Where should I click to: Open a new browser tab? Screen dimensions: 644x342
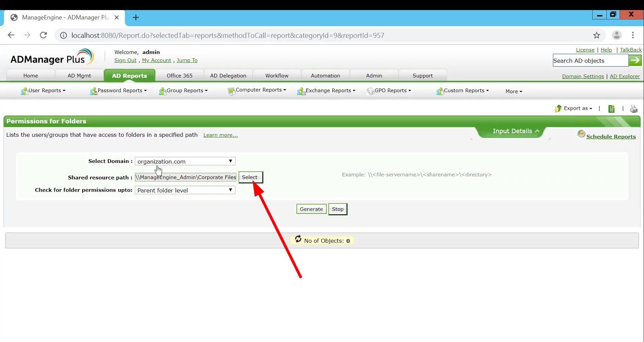point(136,17)
